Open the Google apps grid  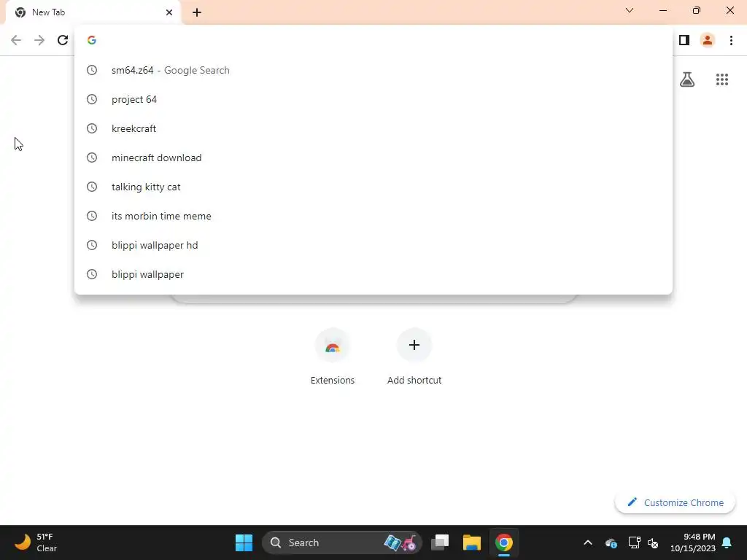click(x=721, y=79)
